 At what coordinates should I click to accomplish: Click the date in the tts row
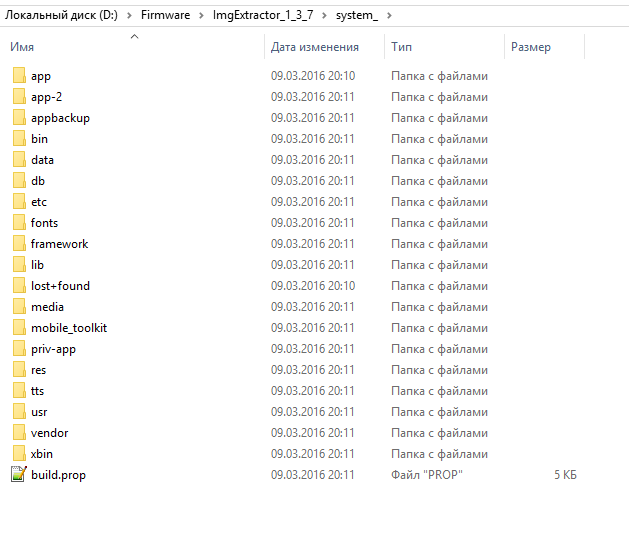[313, 391]
